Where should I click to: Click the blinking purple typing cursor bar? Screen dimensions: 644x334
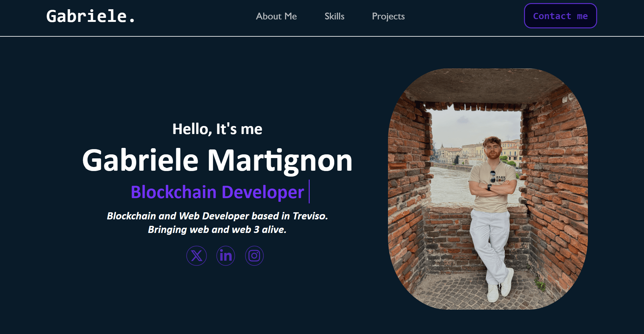[x=309, y=191]
